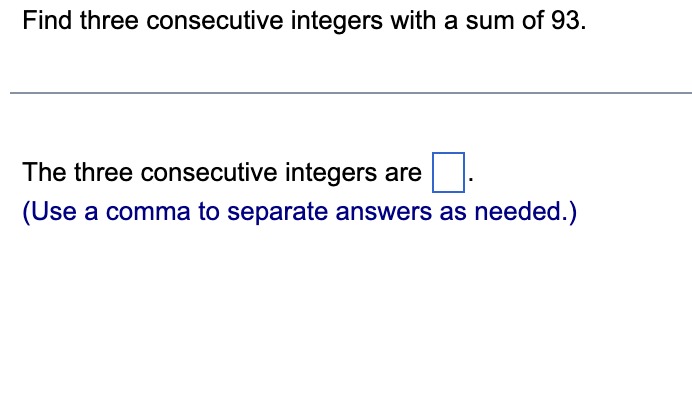Click "integers" in the answer sentence
692x398 pixels.
pos(331,173)
